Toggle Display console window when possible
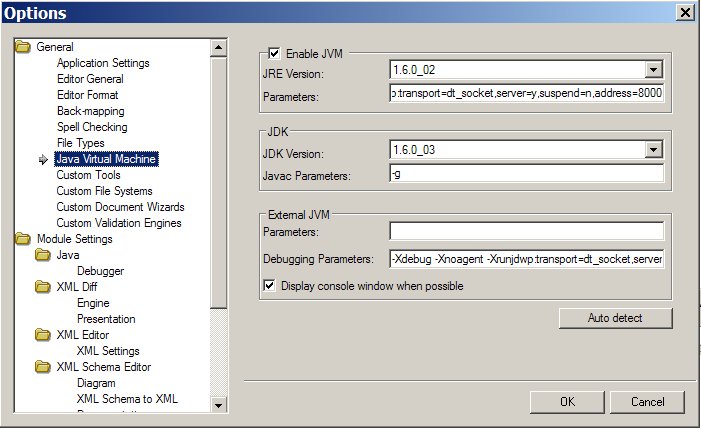Image resolution: width=701 pixels, height=430 pixels. [268, 286]
